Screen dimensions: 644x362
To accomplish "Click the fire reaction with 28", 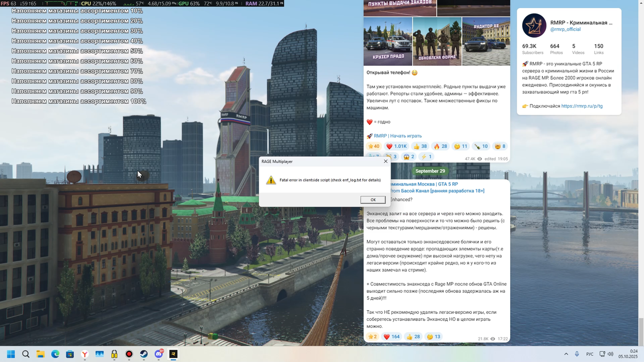I will point(440,146).
